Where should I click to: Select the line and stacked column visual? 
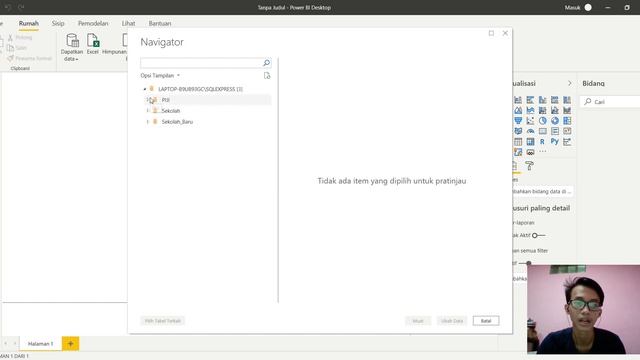coord(542,110)
